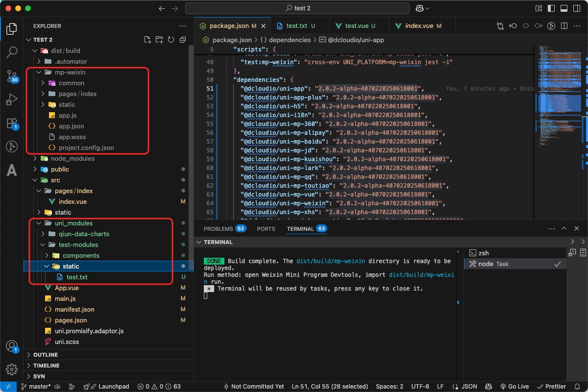This screenshot has height=392, width=588.
Task: Open the letter A activity bar view
Action: (12, 170)
